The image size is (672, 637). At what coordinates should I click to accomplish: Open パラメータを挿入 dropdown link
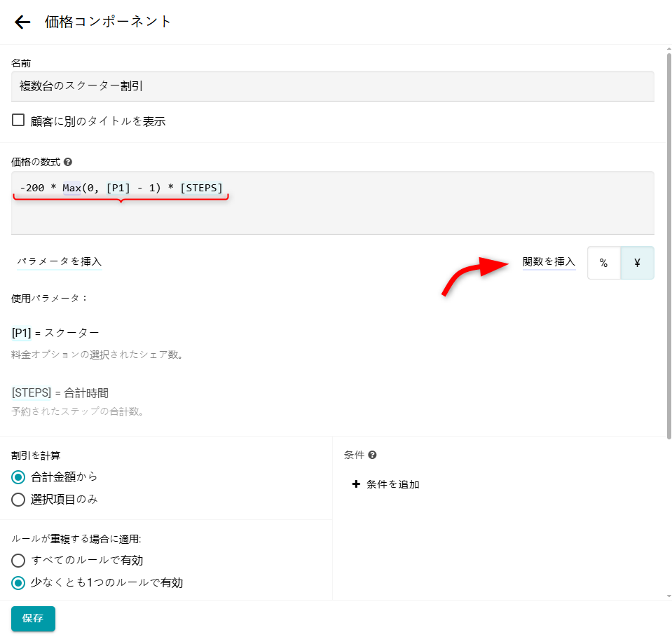(60, 261)
